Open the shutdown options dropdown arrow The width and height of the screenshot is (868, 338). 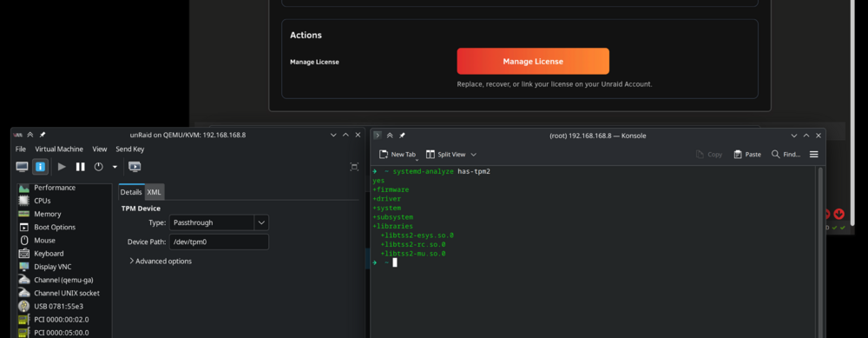(x=115, y=167)
